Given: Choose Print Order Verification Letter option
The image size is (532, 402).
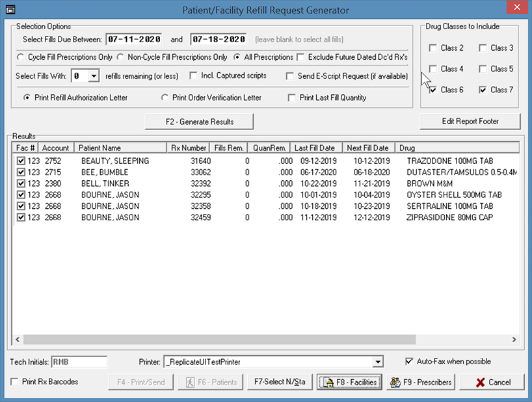Looking at the screenshot, I should point(165,98).
